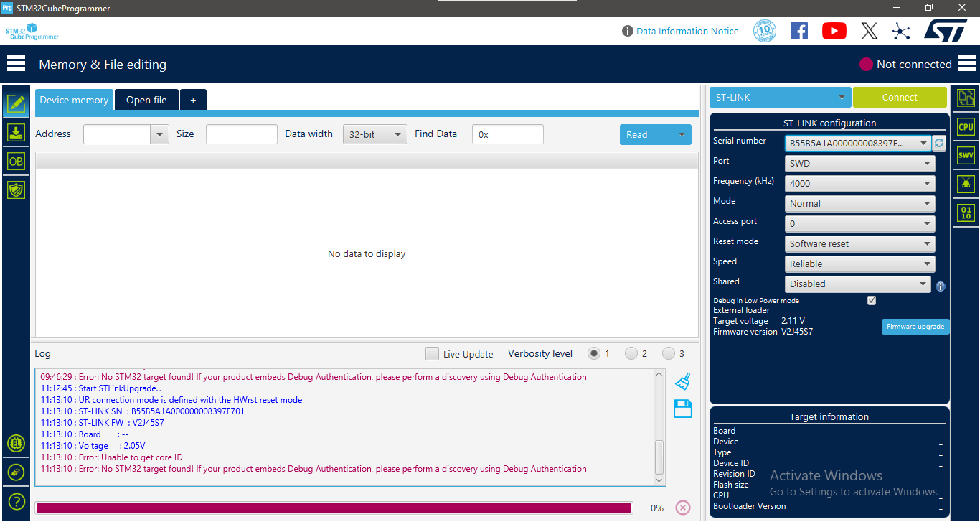Enable Live Update for the log

click(432, 353)
